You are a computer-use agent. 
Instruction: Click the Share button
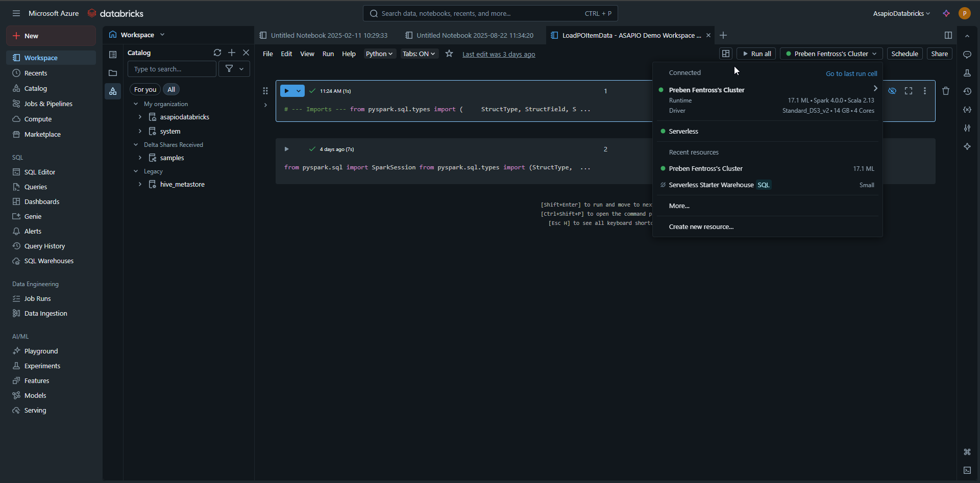939,54
